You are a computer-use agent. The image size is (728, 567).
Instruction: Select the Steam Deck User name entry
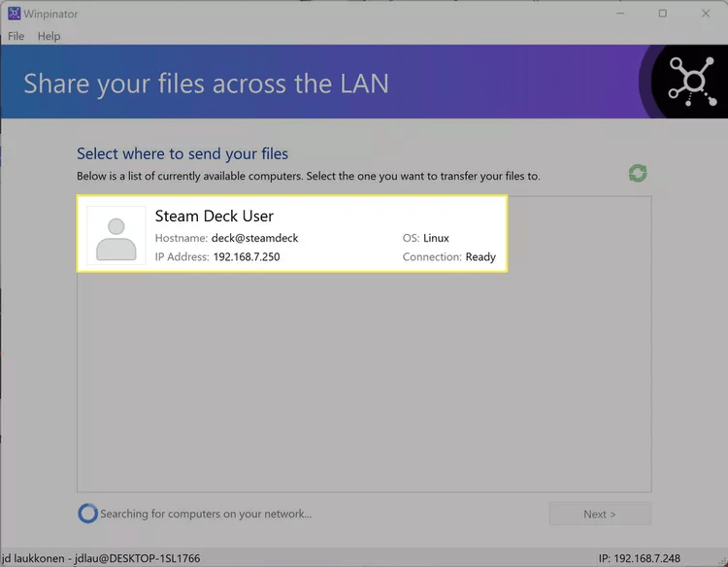point(215,216)
